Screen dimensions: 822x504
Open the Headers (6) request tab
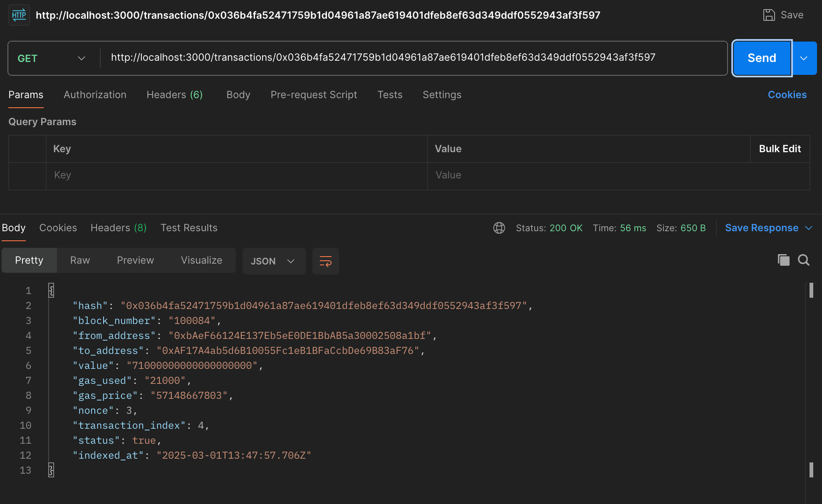174,95
